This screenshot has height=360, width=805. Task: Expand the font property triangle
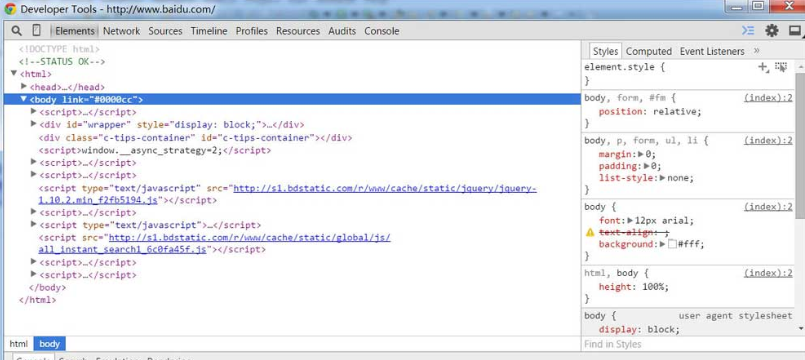[x=630, y=220]
